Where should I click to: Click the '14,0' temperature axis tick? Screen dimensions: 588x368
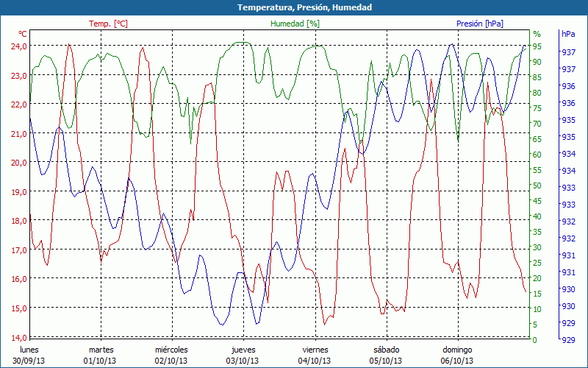click(18, 337)
